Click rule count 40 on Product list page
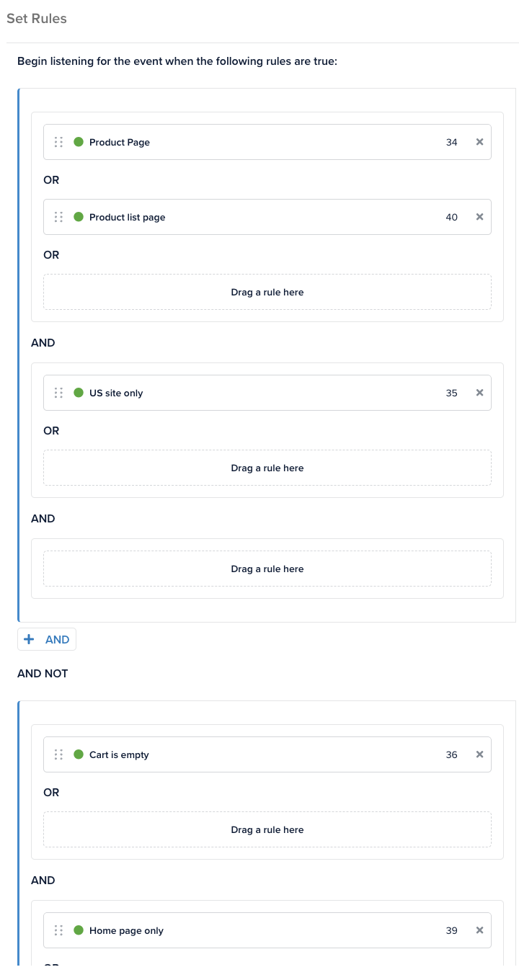519x980 pixels. (x=451, y=217)
